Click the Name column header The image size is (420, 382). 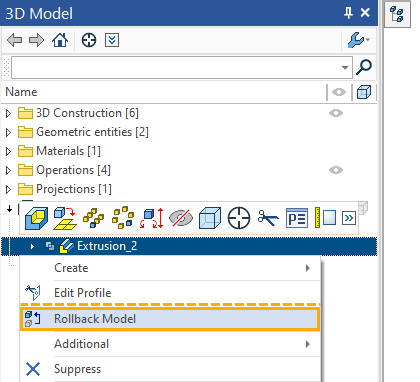click(21, 92)
